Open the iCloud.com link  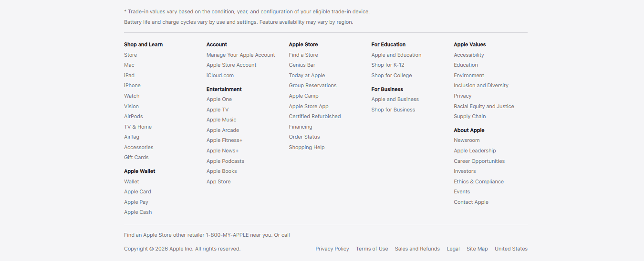220,75
